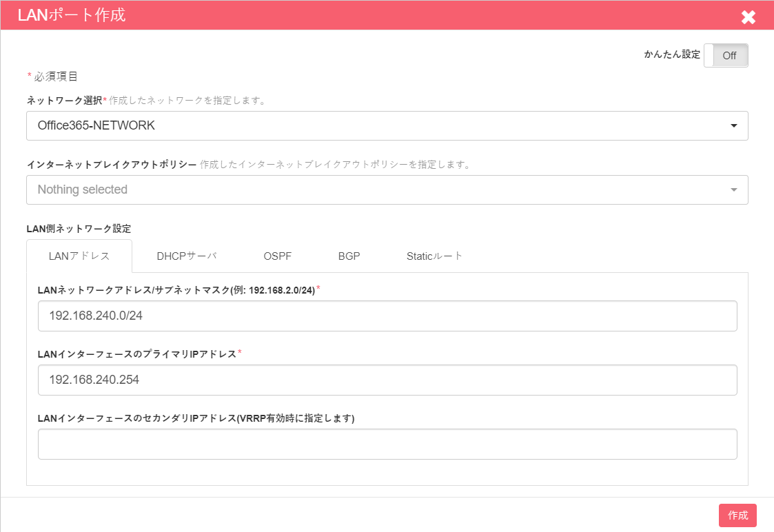Click the LANポート作成 dialog title
The image size is (774, 532).
(72, 15)
